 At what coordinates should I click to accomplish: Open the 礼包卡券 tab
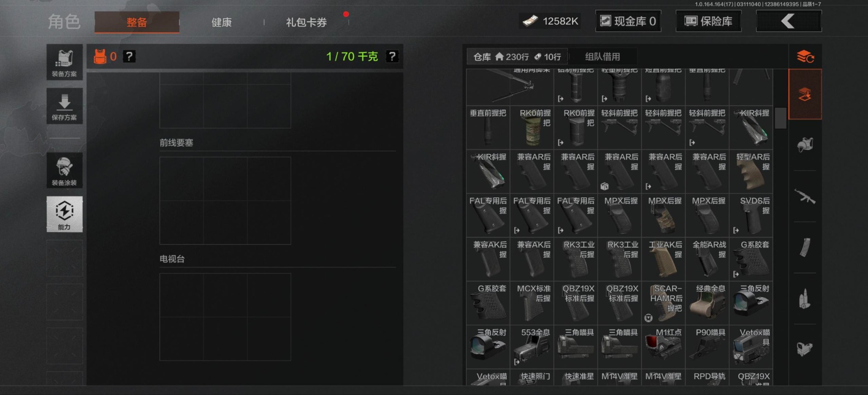tap(306, 22)
